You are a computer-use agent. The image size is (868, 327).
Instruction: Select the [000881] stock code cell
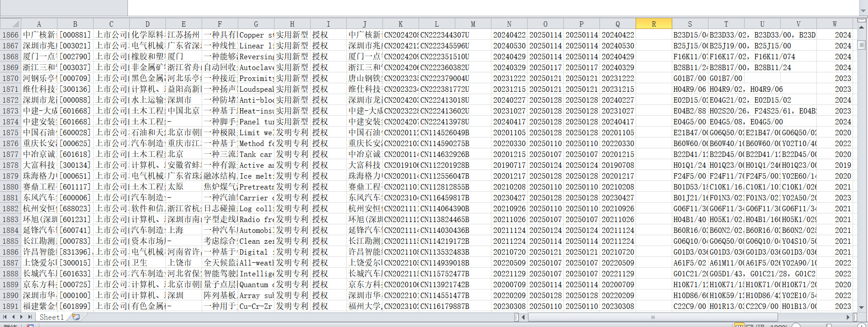(75, 35)
